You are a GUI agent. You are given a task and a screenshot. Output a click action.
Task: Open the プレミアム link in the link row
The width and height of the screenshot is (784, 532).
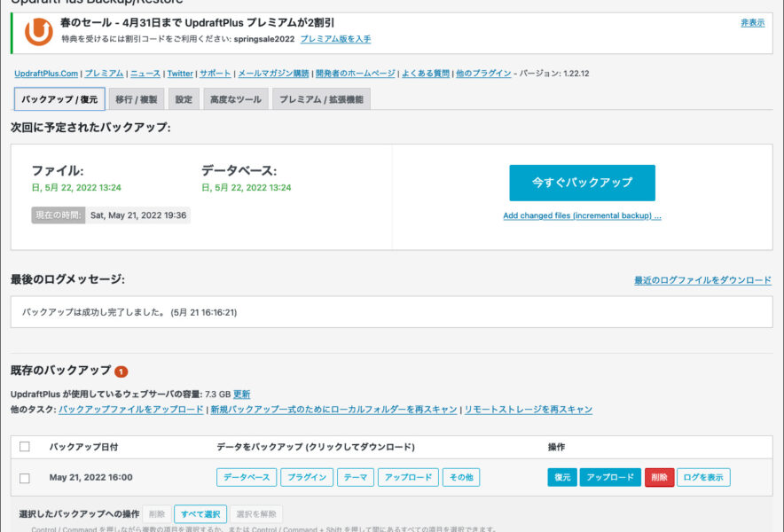tap(104, 74)
